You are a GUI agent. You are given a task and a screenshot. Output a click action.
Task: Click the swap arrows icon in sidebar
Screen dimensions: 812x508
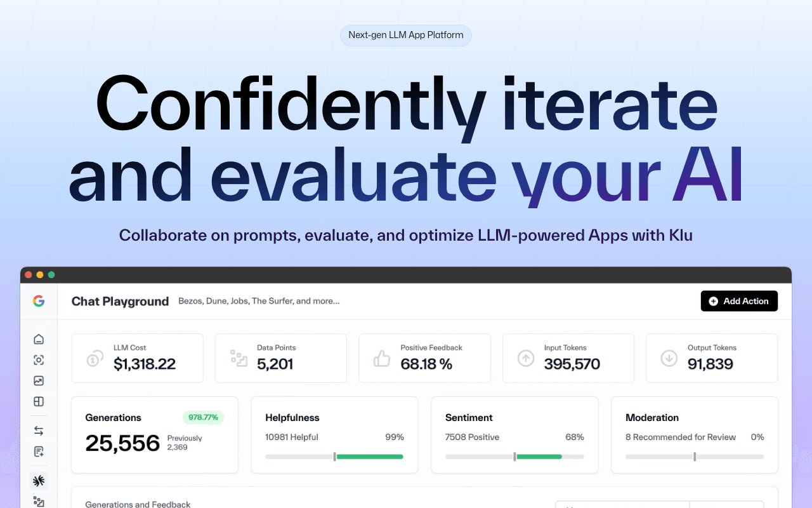39,431
